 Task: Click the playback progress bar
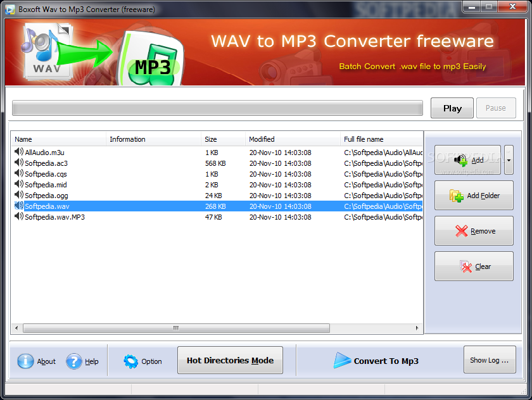(x=217, y=108)
